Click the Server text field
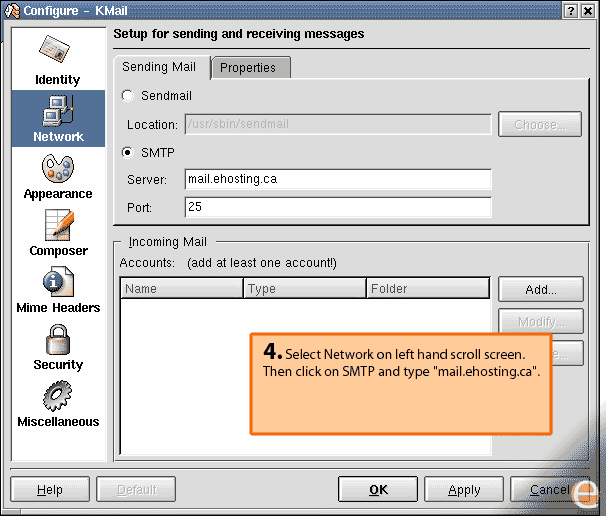 (338, 179)
